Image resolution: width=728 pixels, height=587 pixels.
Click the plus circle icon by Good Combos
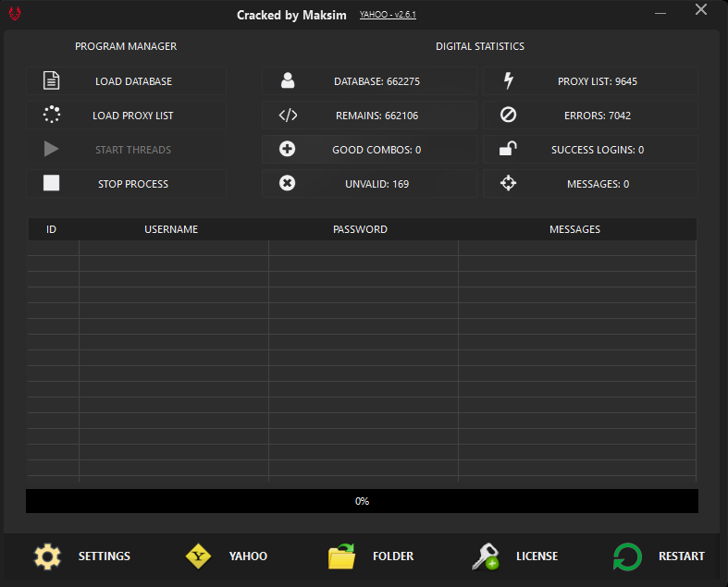pyautogui.click(x=287, y=149)
